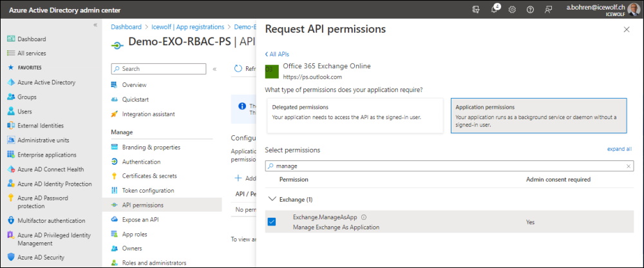Click the Demo-EXO-RBAC-PS application icon
644x268 pixels.
point(117,46)
